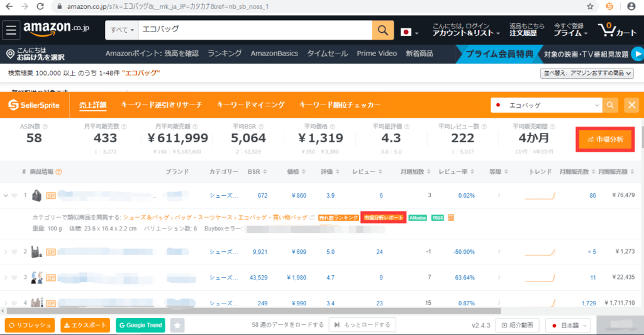Screen dimensions: 644x335
Task: Click the 市場分析レポート button
Action: [384, 217]
